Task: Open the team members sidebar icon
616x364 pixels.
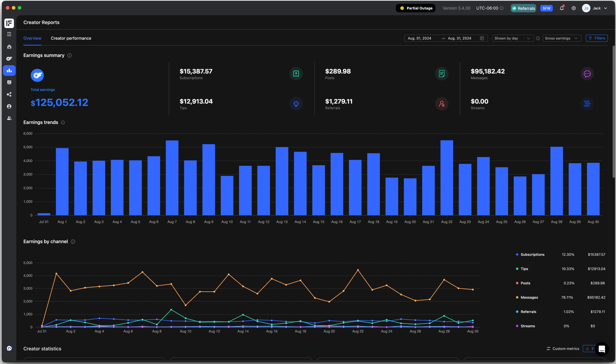Action: click(x=9, y=118)
